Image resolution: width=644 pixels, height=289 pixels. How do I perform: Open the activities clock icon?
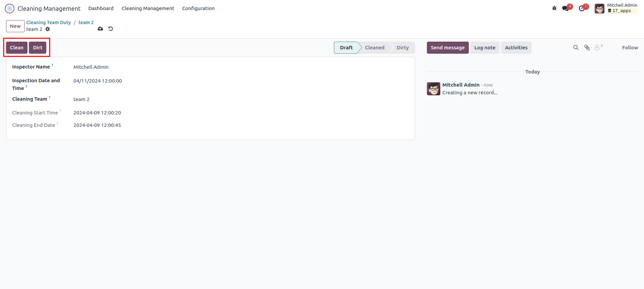pos(582,8)
